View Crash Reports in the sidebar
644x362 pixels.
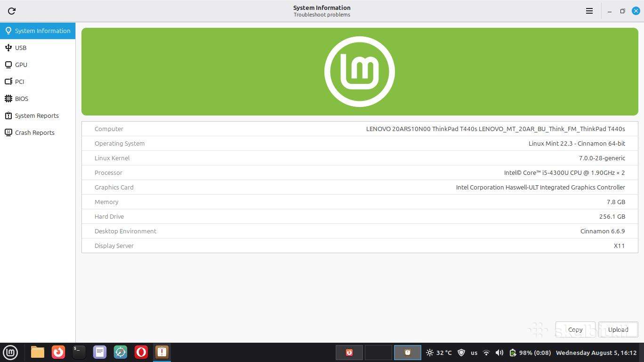[x=38, y=132]
